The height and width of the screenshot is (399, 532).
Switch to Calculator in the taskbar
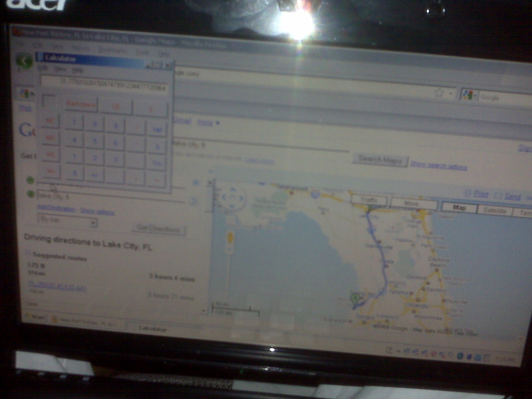click(153, 329)
